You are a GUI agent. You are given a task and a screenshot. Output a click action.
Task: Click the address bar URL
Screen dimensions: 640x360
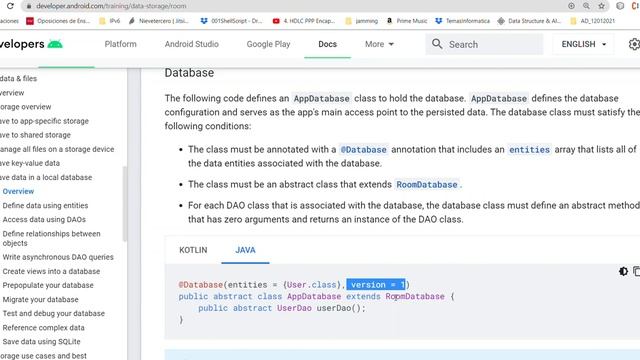[111, 6]
